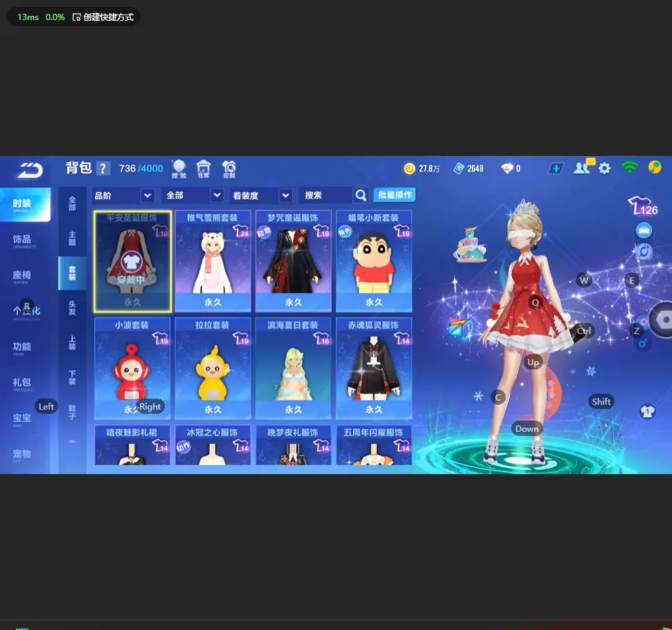Select the 梦咒童谣服饰 outfit card
Image resolution: width=672 pixels, height=630 pixels.
[293, 261]
